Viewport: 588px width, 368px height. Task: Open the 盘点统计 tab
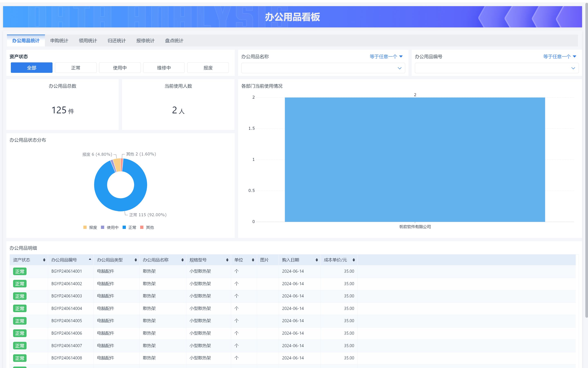pos(174,41)
